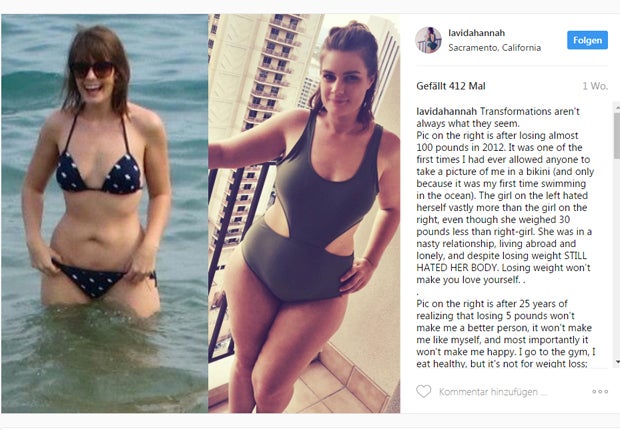Open the Sacramento, California location link

[494, 47]
